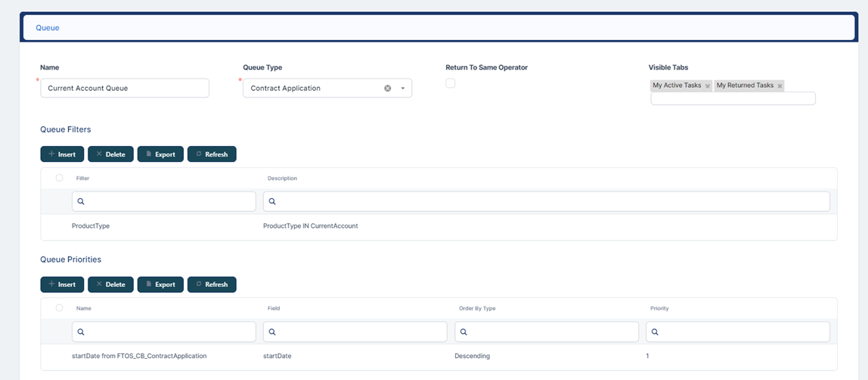Refresh the Queue Priorities grid
Viewport: 868px width, 380px height.
(x=212, y=285)
